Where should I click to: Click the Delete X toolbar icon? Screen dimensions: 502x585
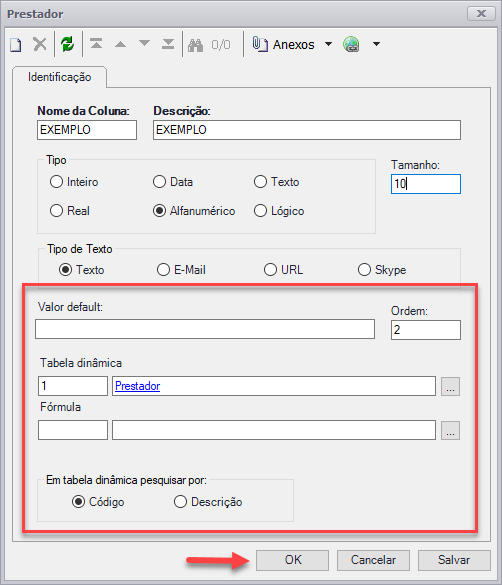(x=40, y=44)
